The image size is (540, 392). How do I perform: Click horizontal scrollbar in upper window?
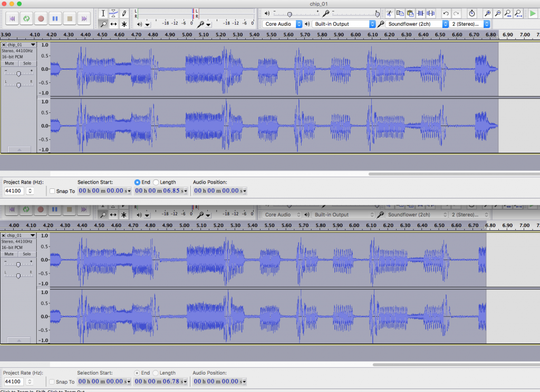[x=454, y=174]
